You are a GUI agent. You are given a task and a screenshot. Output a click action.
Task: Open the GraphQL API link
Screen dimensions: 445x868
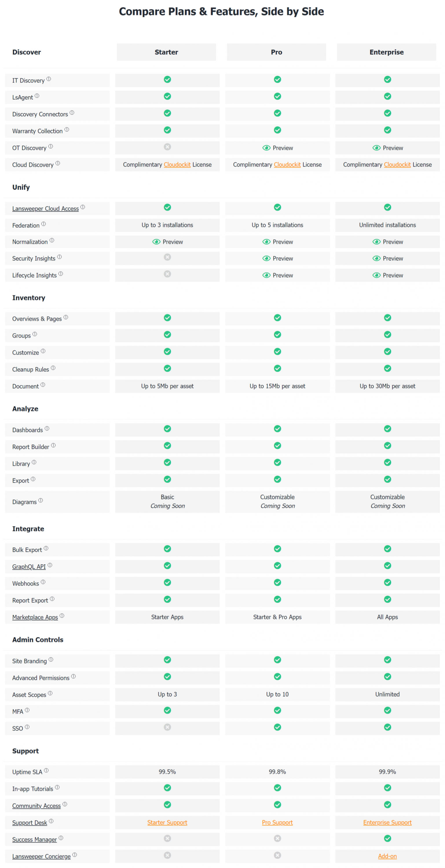click(29, 567)
